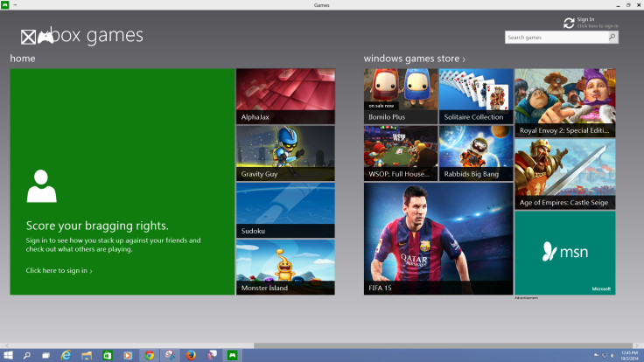Open taskbar Search magnifier
This screenshot has width=644, height=362.
click(27, 355)
